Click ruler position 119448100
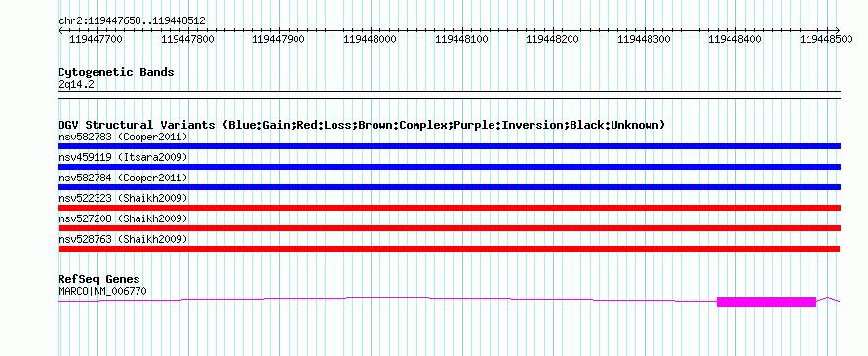The height and width of the screenshot is (356, 868). [x=461, y=39]
